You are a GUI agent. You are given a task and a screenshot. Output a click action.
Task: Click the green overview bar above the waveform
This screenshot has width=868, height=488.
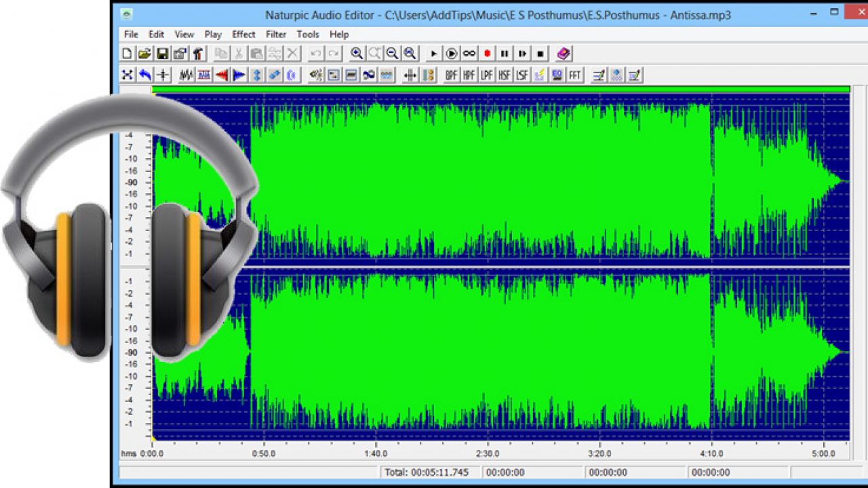(500, 89)
